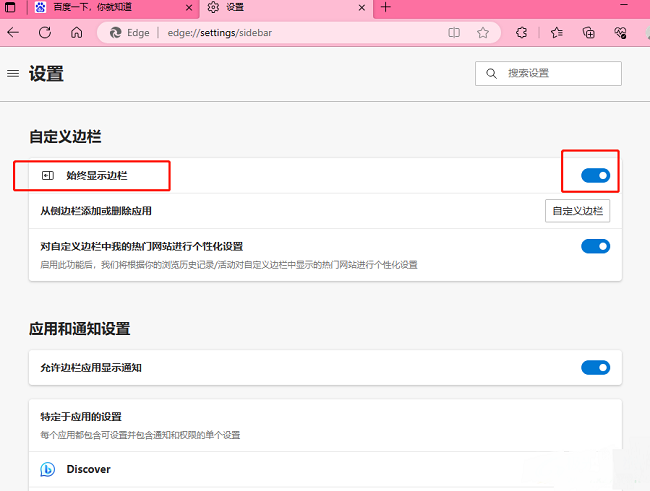This screenshot has height=491, width=650.
Task: Expand the settings hamburger menu
Action: click(13, 73)
